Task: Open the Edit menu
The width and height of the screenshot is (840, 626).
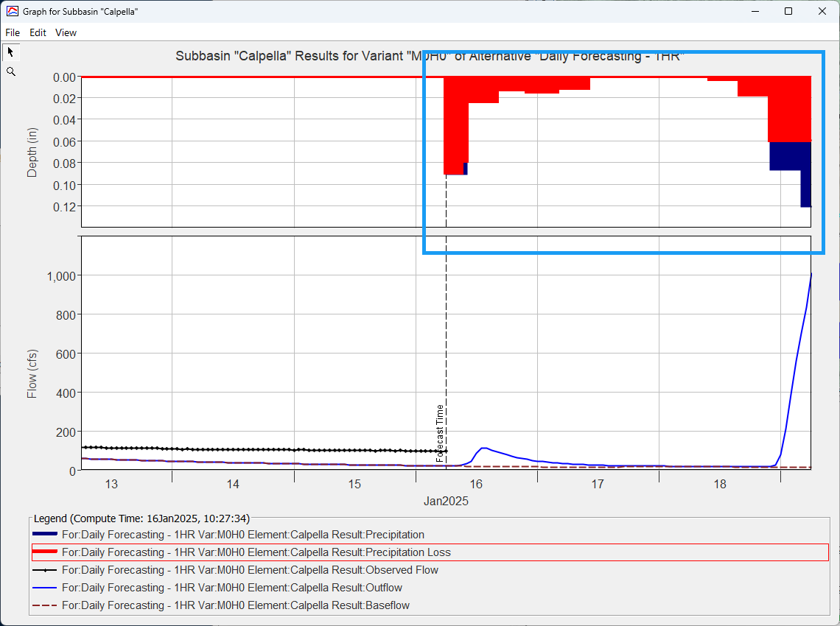Action: click(38, 32)
